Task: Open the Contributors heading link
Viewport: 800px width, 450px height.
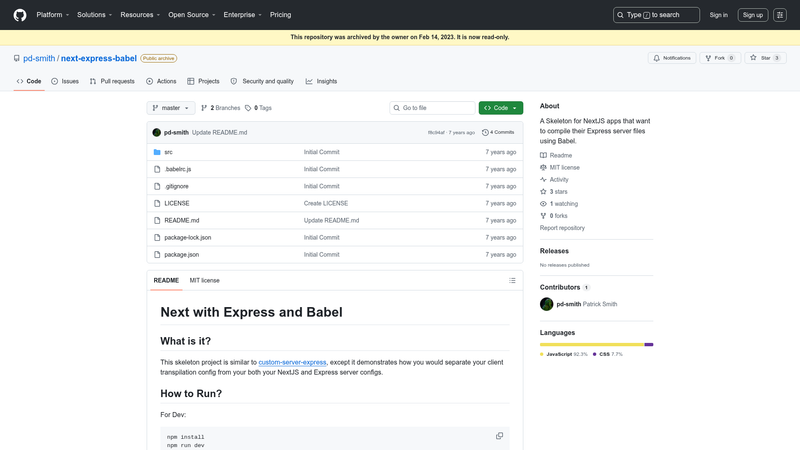Action: pos(564,287)
